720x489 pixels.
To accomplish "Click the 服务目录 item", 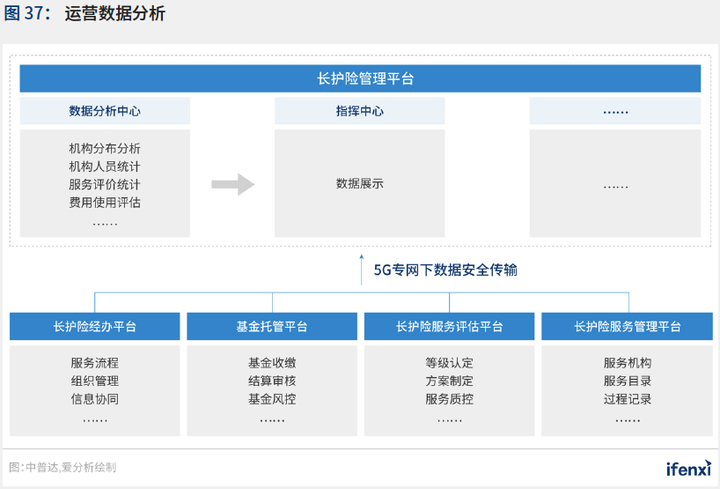I will coord(627,381).
